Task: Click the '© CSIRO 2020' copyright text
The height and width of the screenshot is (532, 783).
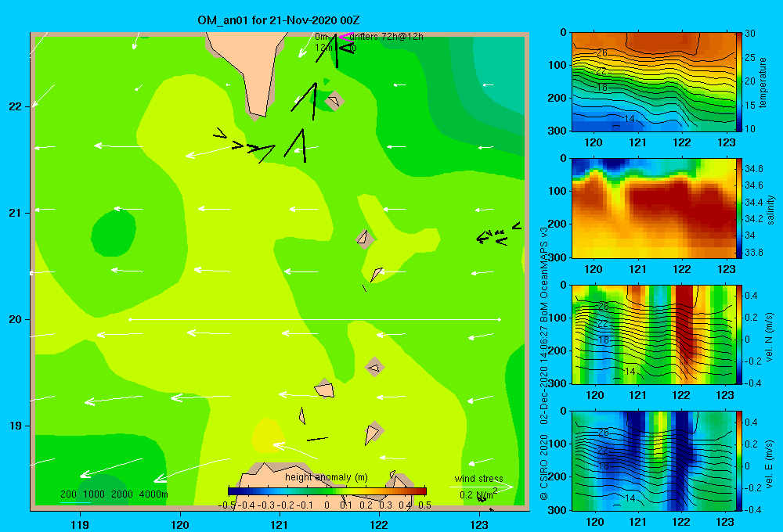Action: 544,467
